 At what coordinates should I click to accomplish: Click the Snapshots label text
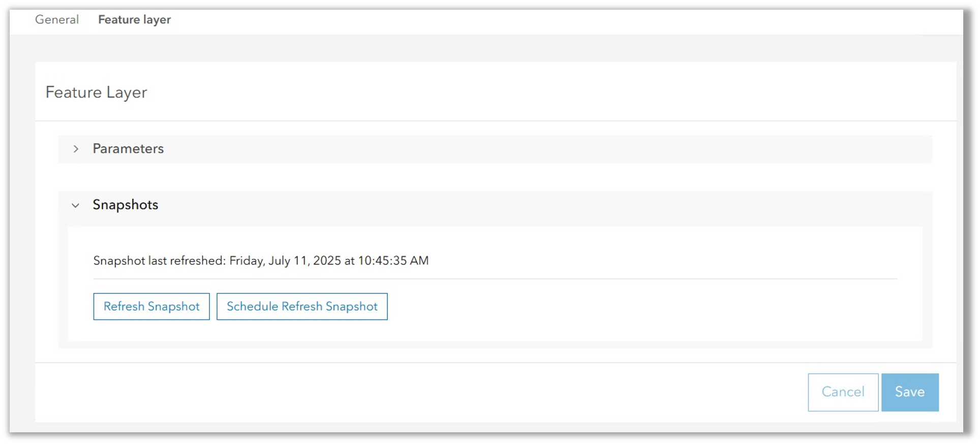click(x=125, y=205)
